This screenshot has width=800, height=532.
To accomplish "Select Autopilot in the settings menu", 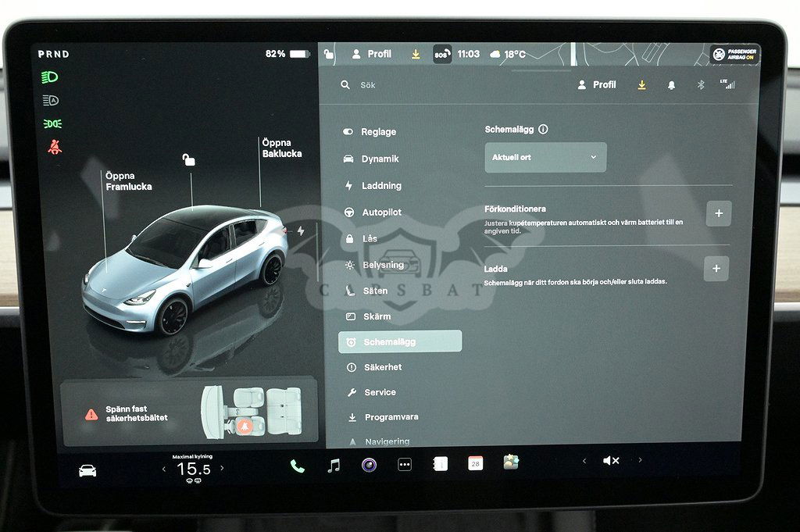I will (x=380, y=212).
